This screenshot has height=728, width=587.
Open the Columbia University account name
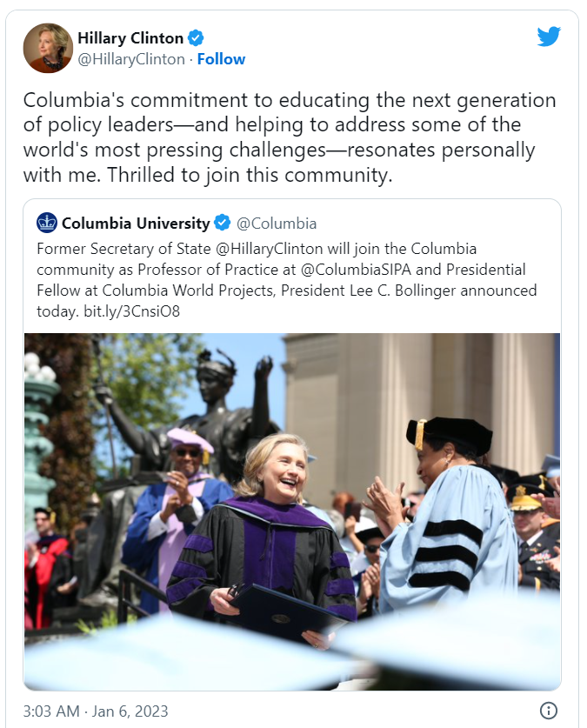coord(136,223)
